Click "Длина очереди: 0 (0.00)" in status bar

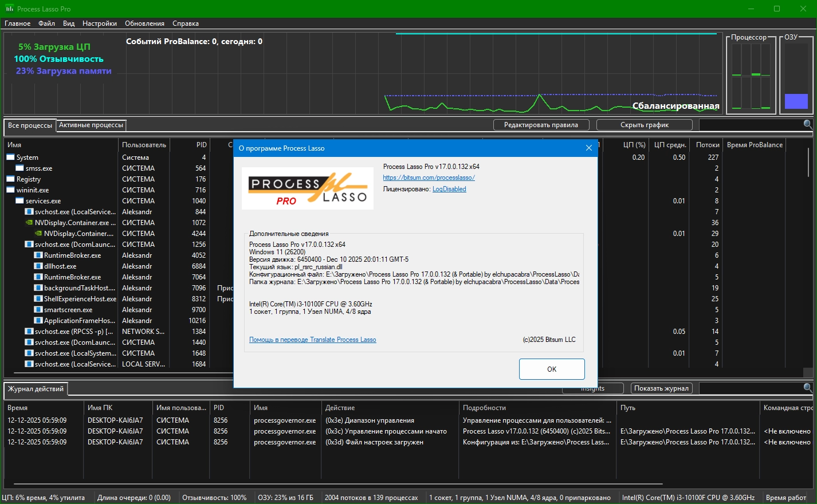[134, 498]
